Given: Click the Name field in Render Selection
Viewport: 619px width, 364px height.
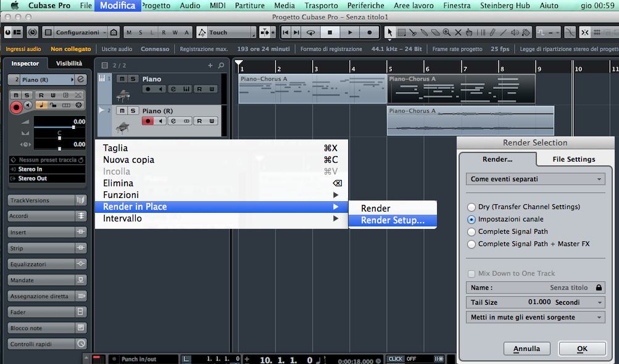Looking at the screenshot, I should [535, 287].
